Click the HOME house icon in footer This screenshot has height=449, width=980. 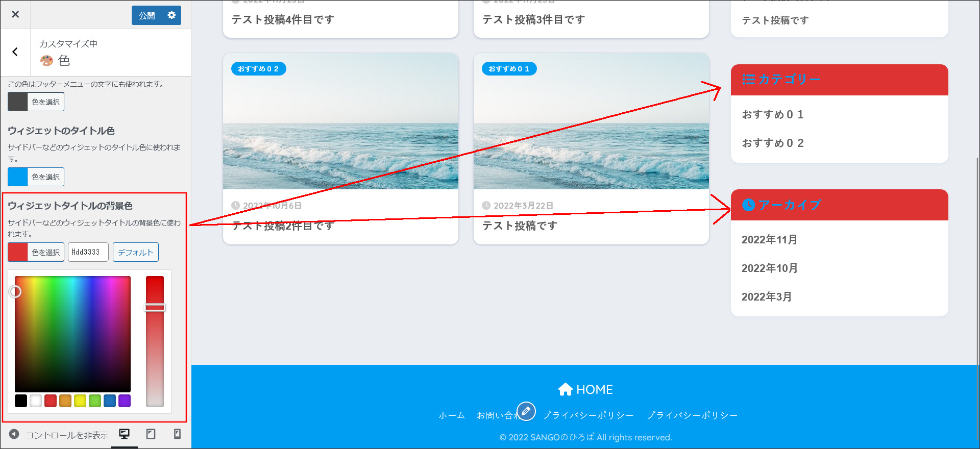pos(566,389)
